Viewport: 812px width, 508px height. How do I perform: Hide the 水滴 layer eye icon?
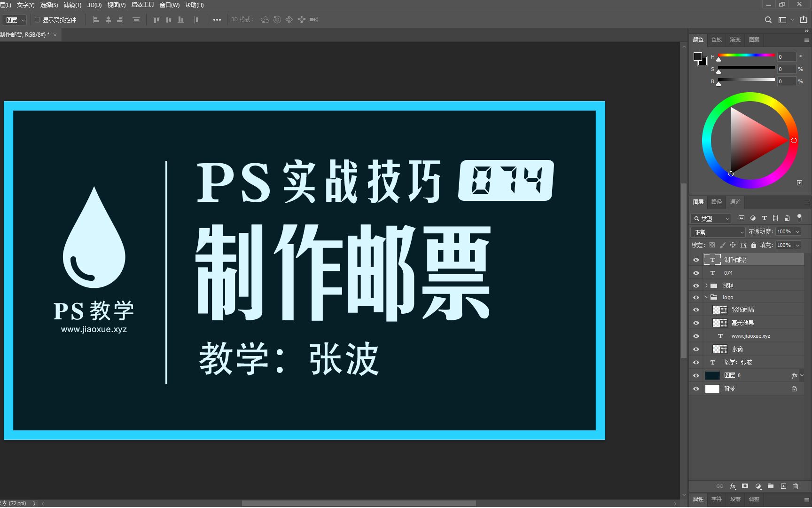coord(696,349)
